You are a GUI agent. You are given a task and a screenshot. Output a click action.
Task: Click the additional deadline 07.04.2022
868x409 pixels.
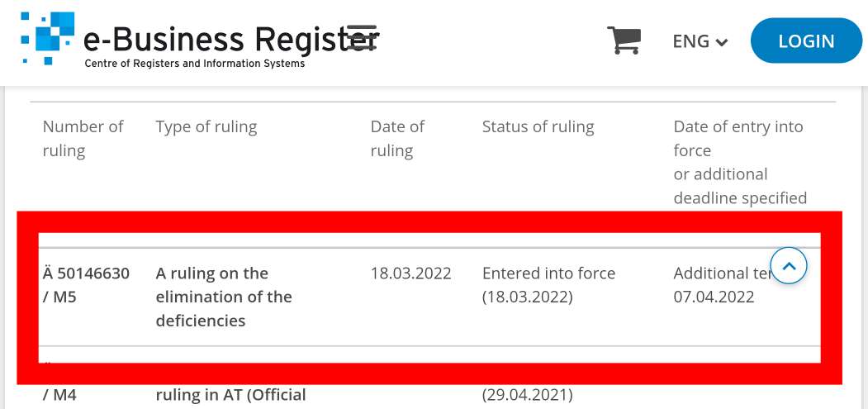[x=714, y=297]
